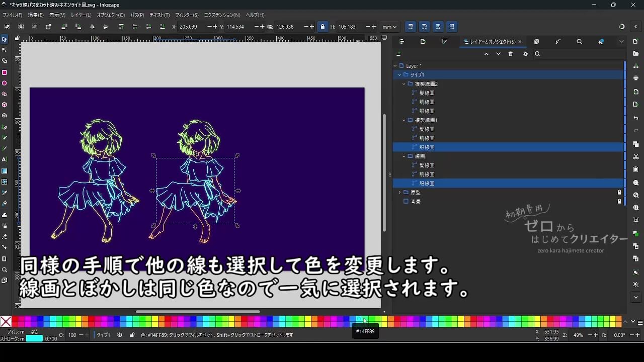This screenshot has width=644, height=362.
Task: Unlock the 原型 layer
Action: click(619, 192)
